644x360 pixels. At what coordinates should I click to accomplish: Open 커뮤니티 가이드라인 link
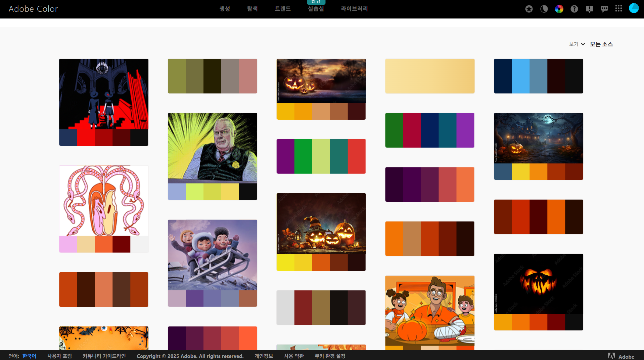coord(104,356)
